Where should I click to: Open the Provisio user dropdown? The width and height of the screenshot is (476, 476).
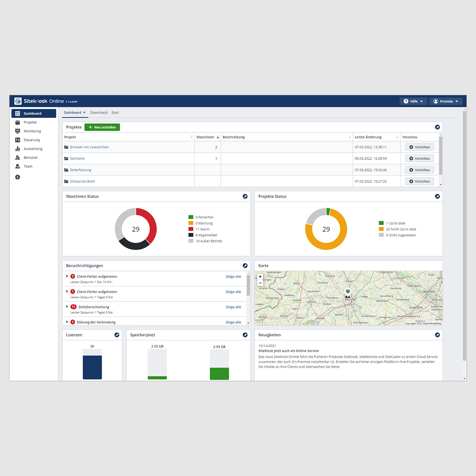(446, 101)
